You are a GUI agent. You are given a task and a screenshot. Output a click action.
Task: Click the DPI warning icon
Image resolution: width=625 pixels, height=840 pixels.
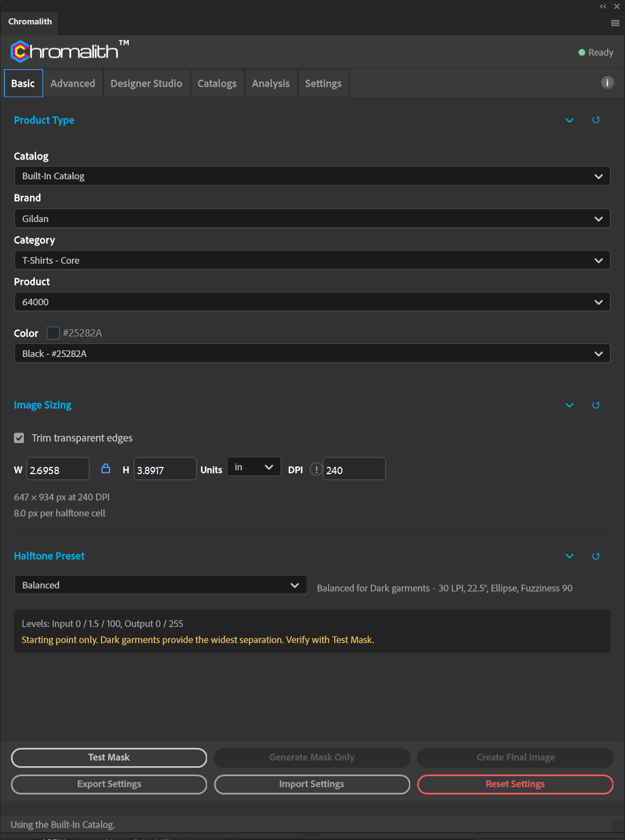point(316,469)
